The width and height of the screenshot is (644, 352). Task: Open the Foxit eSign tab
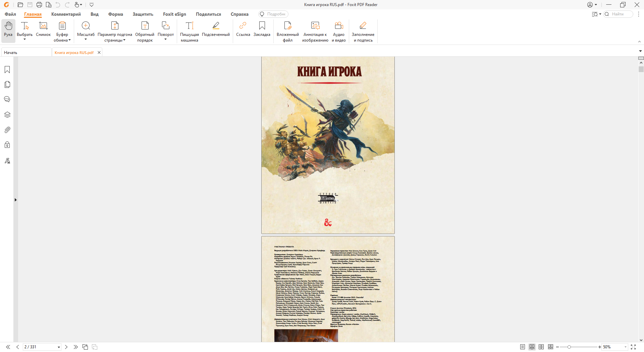point(174,14)
